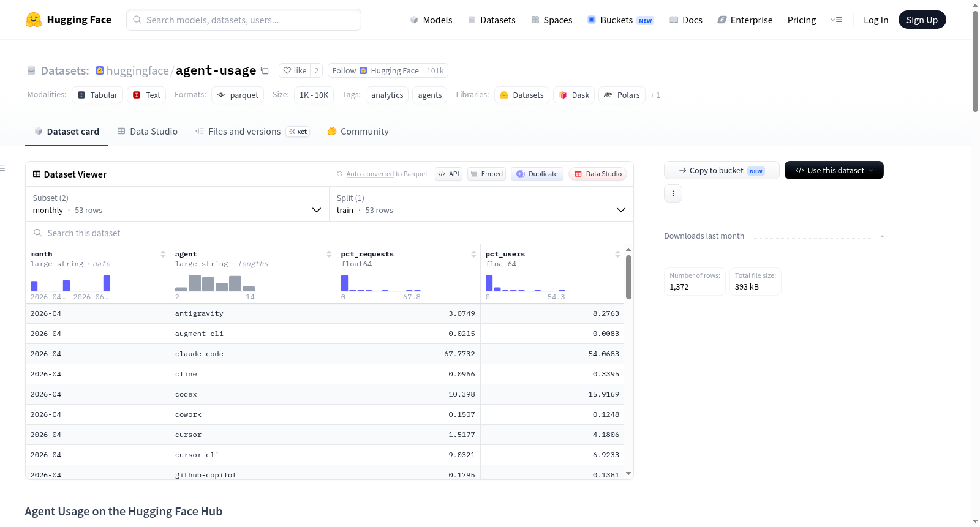Click the Log In link
The image size is (980, 527).
(x=876, y=20)
